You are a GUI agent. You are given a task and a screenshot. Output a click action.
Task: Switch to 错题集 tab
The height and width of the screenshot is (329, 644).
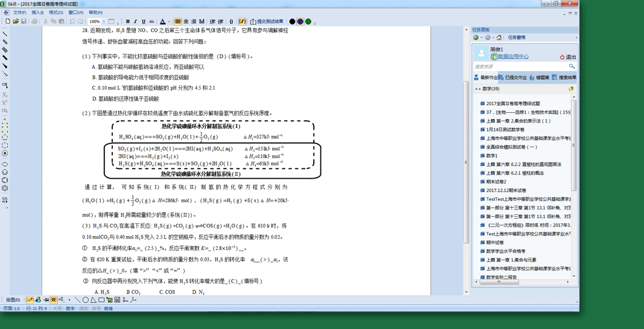click(x=540, y=77)
